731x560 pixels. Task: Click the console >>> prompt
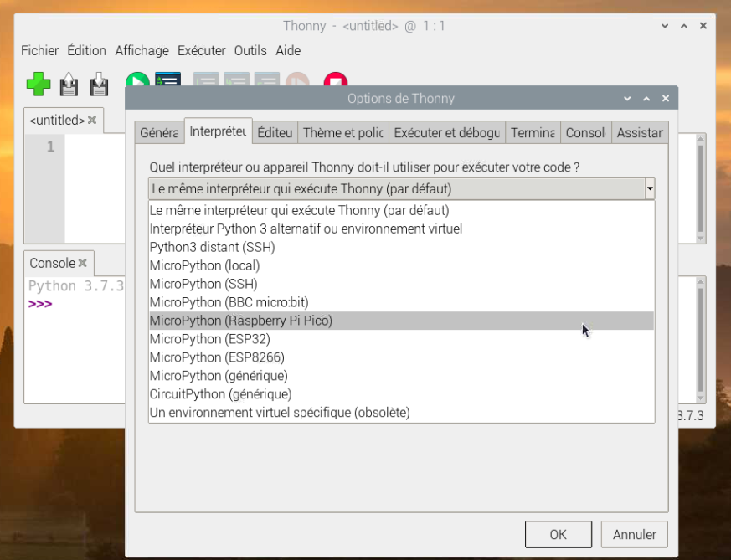pos(40,304)
